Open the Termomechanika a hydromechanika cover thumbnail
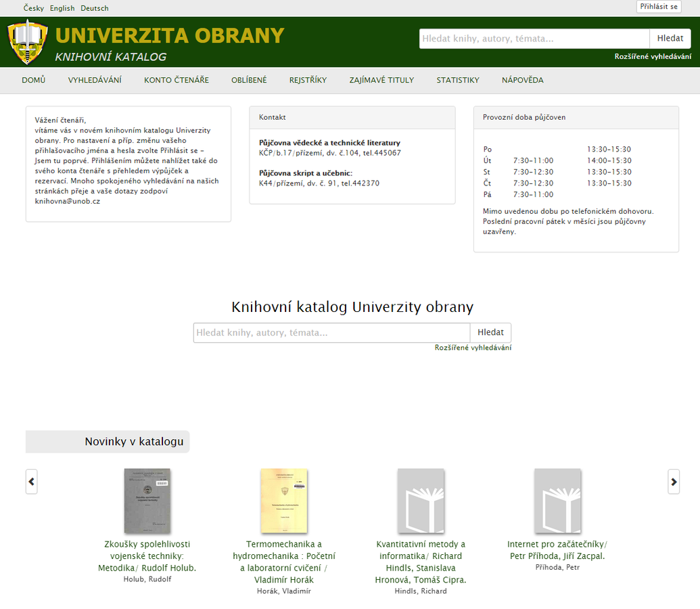This screenshot has height=609, width=700. click(x=284, y=501)
